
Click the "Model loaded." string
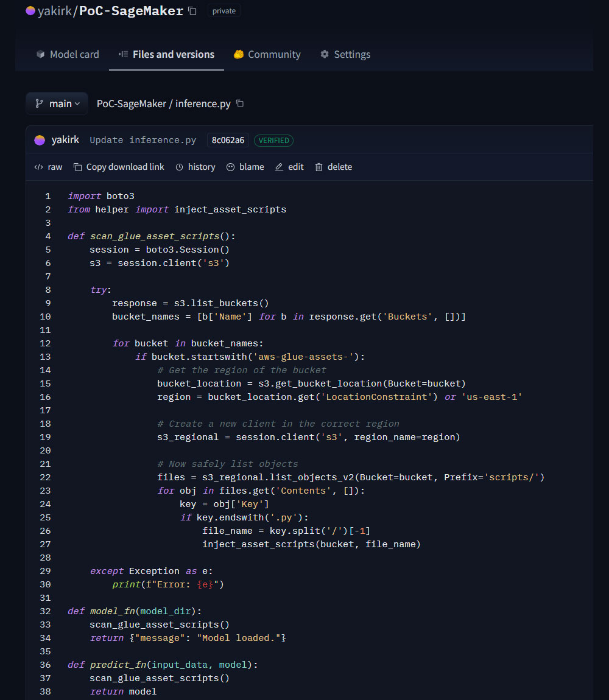point(239,638)
